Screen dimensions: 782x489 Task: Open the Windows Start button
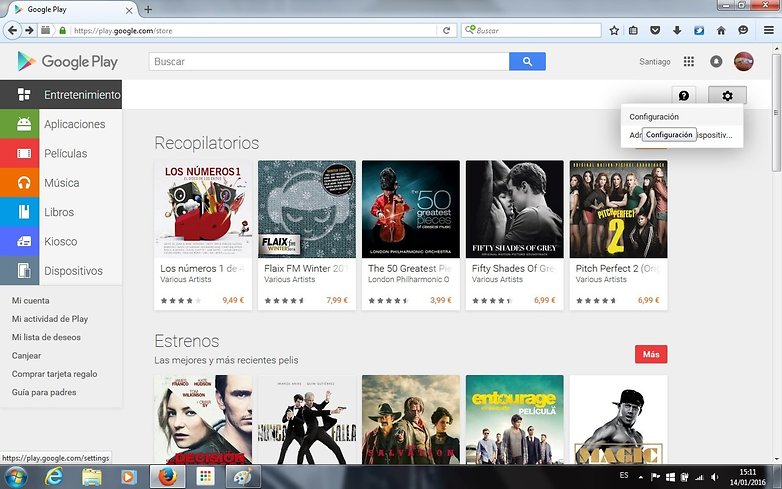[15, 477]
